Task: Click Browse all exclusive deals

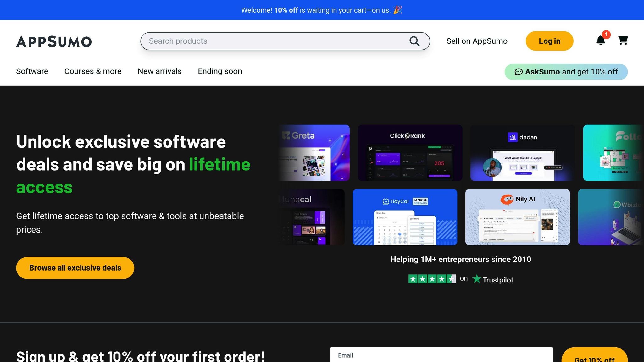Action: (x=75, y=268)
